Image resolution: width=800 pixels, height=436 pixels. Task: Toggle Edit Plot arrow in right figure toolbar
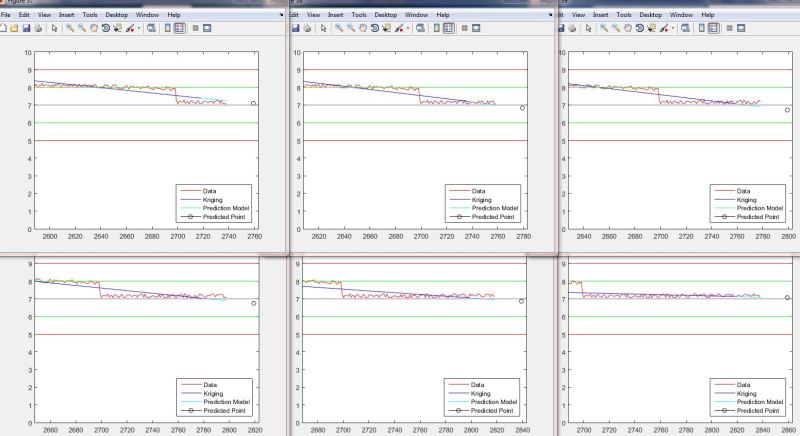(x=588, y=28)
